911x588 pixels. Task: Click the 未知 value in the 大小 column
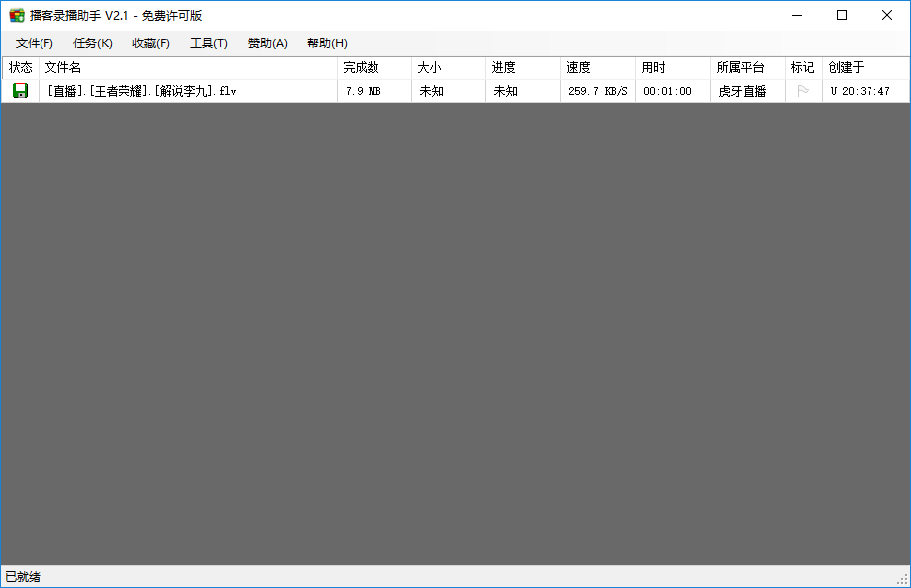pyautogui.click(x=432, y=91)
